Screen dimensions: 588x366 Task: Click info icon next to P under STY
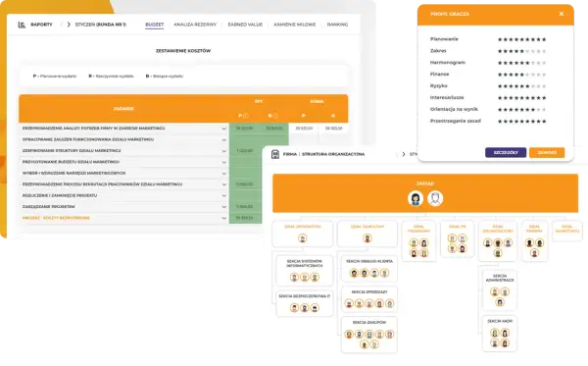[246, 116]
